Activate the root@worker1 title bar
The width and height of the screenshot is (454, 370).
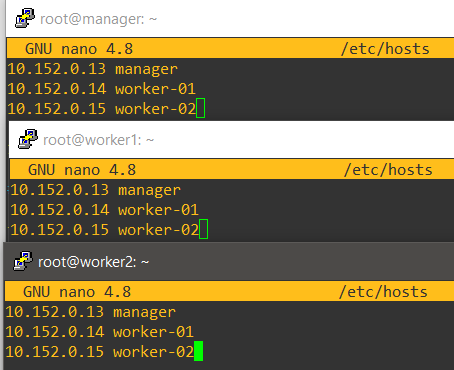(232, 140)
